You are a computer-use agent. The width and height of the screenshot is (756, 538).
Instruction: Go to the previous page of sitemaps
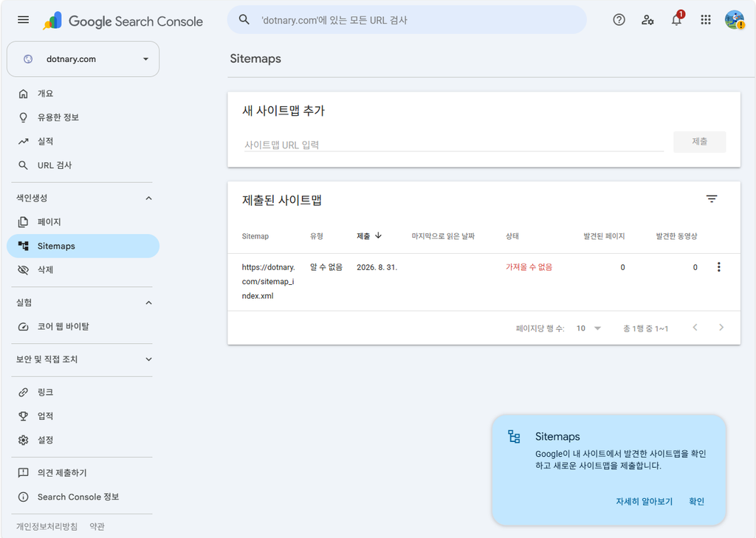695,328
